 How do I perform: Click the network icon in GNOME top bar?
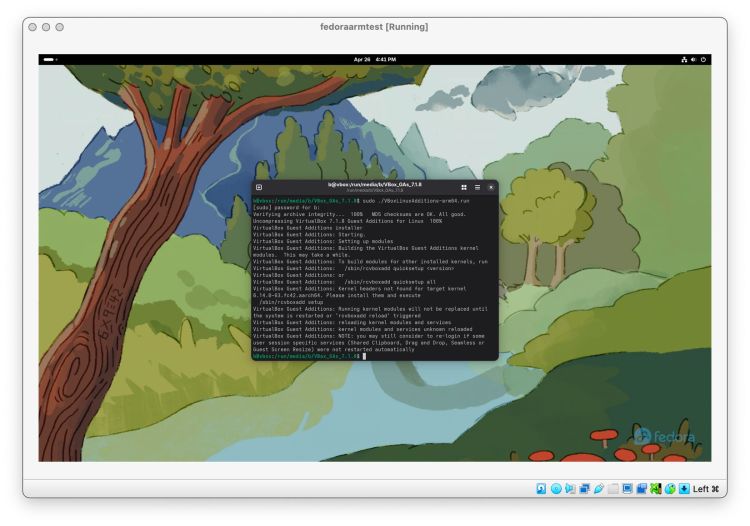pyautogui.click(x=684, y=59)
